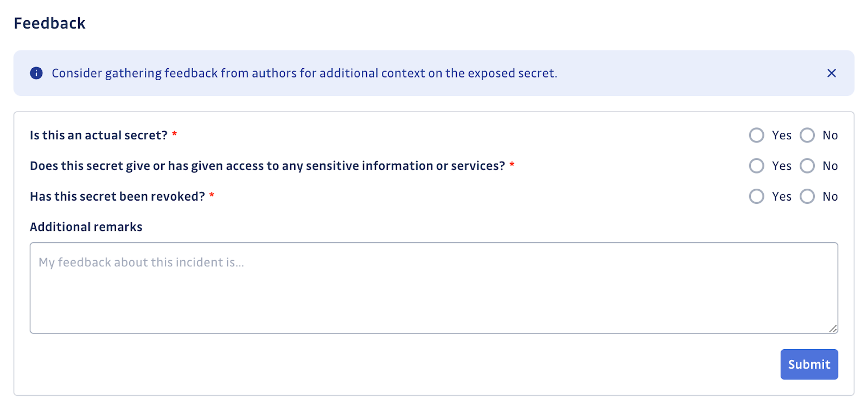This screenshot has width=868, height=405.
Task: Select Yes for sensitive information access question
Action: tap(756, 166)
